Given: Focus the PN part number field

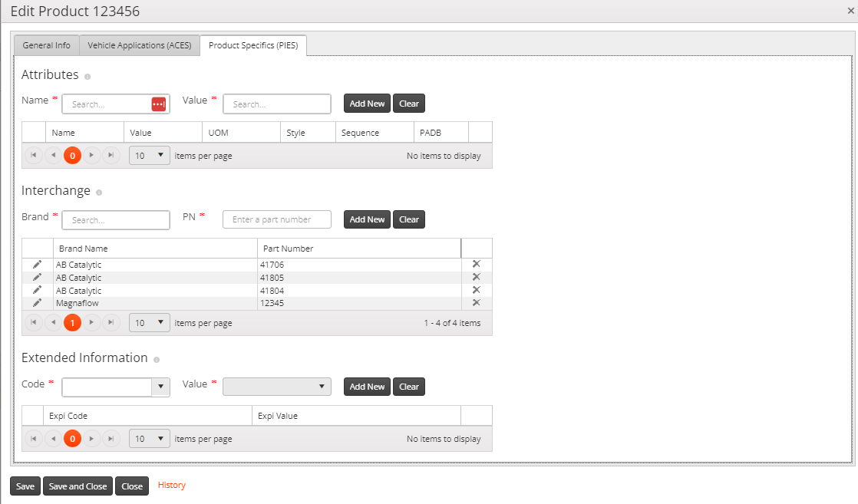Looking at the screenshot, I should (277, 219).
